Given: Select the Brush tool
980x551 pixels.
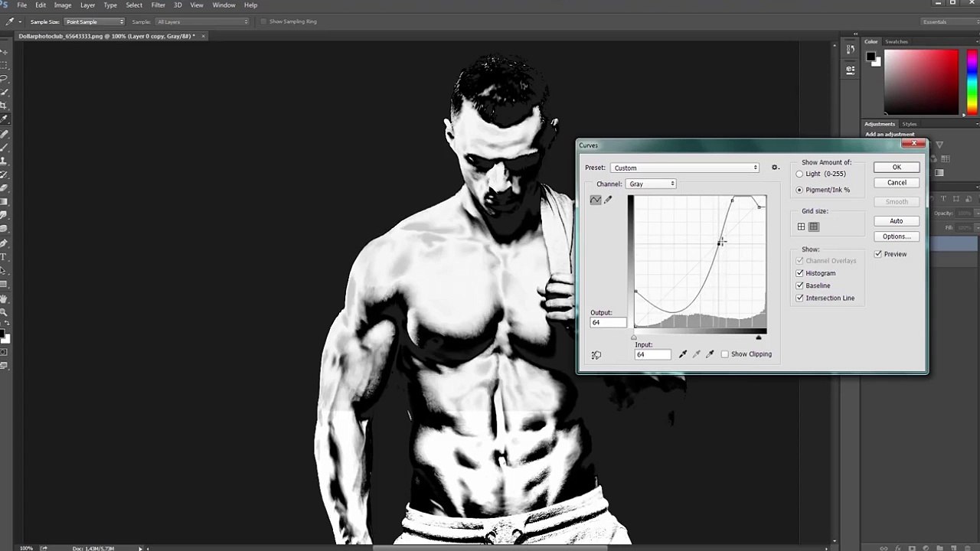Looking at the screenshot, I should tap(4, 148).
